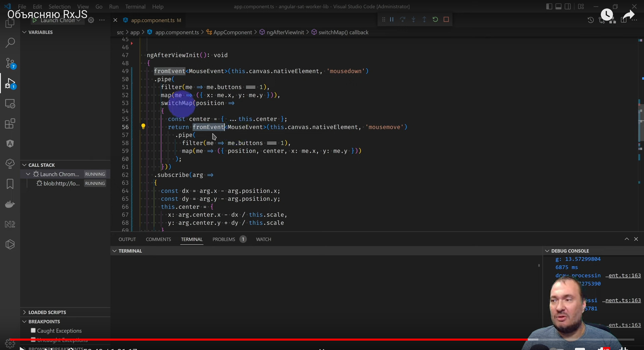This screenshot has height=350, width=644.
Task: Enable the Caught Exceptions breakpoint
Action: click(x=33, y=331)
